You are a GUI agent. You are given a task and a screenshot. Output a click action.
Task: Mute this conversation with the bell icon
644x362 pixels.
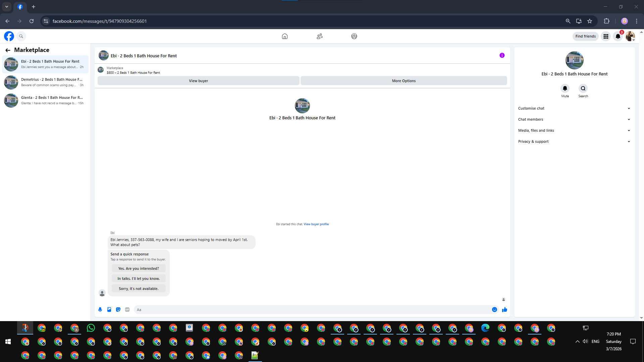click(x=565, y=88)
